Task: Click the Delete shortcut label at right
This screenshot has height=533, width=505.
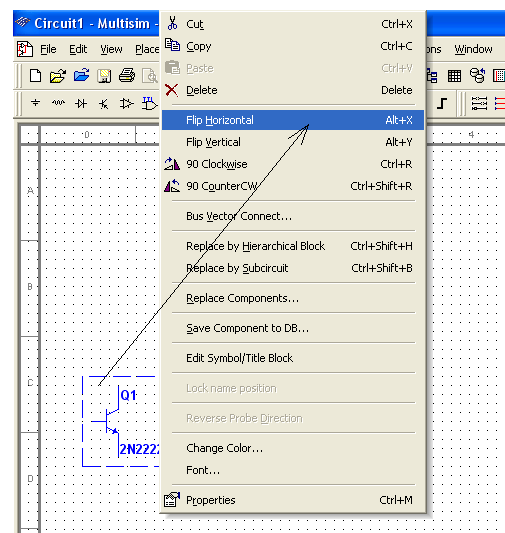Action: click(397, 90)
